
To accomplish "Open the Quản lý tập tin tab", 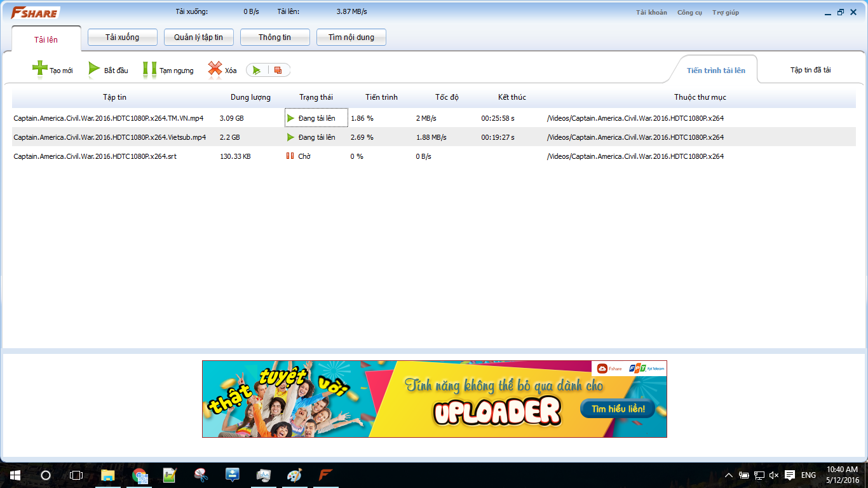I will (x=198, y=37).
